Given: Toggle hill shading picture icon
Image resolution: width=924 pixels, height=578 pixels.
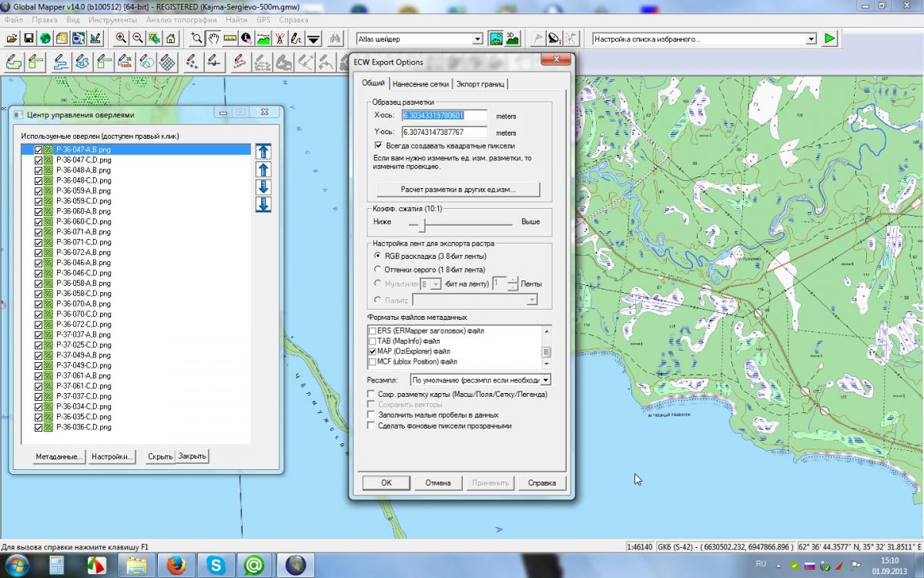Looking at the screenshot, I should (x=497, y=39).
